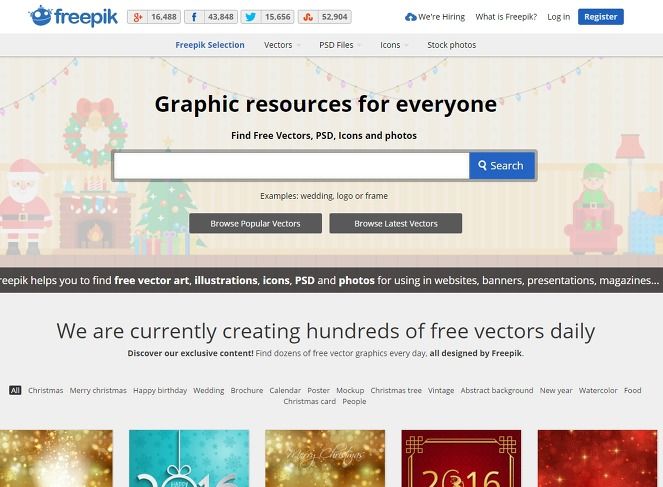Image resolution: width=663 pixels, height=487 pixels.
Task: Click the StumbleUpon share icon
Action: (308, 17)
